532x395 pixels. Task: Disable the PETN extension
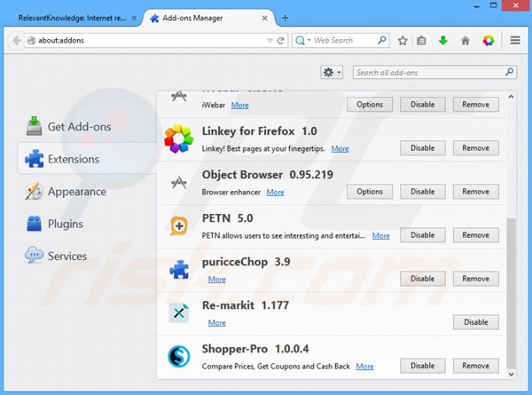pyautogui.click(x=422, y=235)
